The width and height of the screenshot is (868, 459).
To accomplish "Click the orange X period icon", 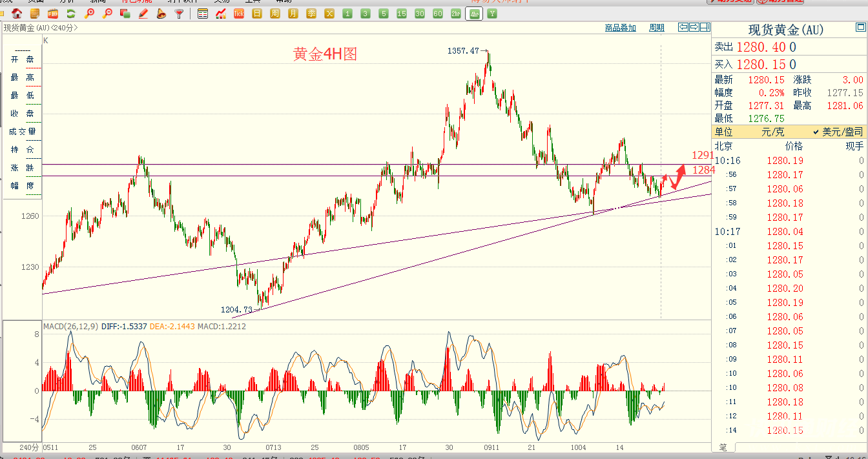I will point(329,14).
